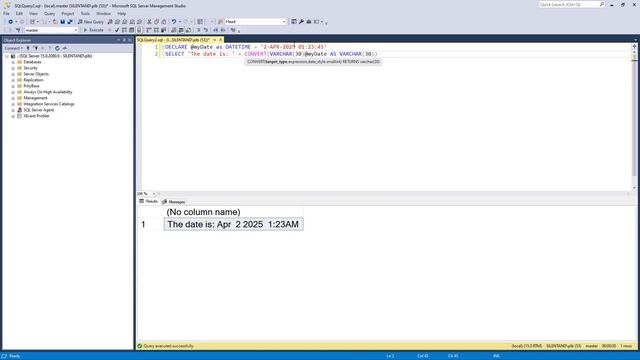Open the Project menu
640x360 pixels.
68,13
